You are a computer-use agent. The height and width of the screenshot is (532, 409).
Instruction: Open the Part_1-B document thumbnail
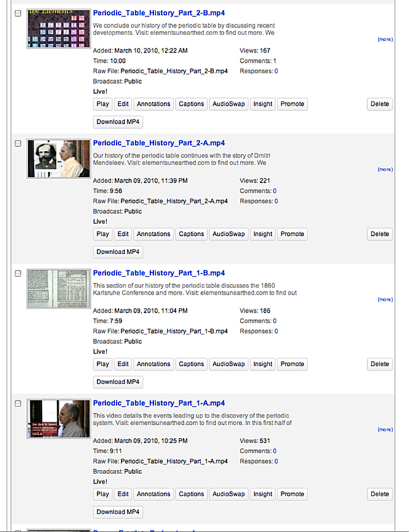58,289
